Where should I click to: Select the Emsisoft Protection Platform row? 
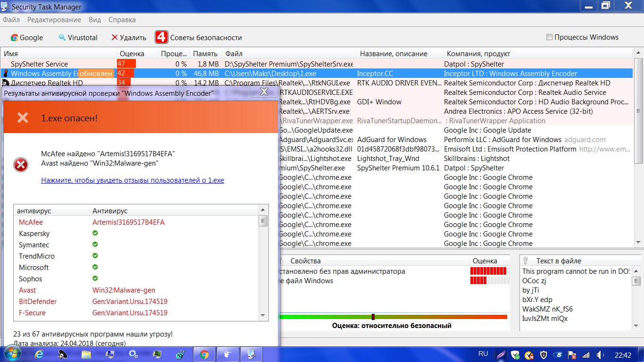(456, 149)
